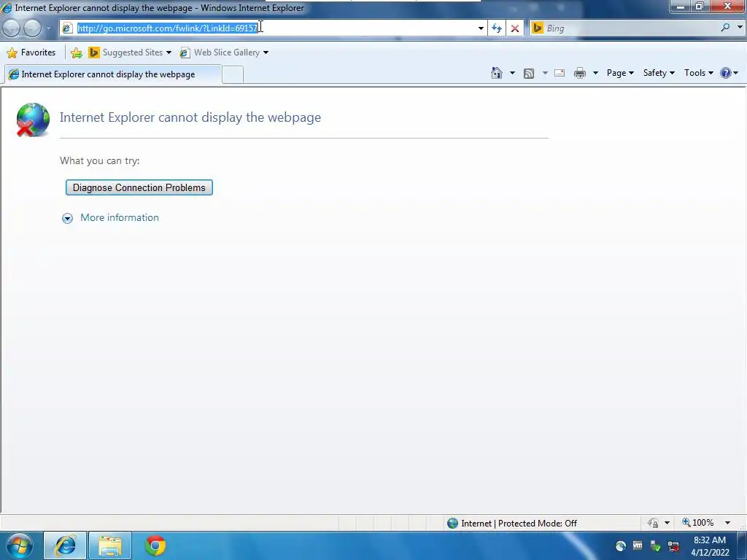Image resolution: width=747 pixels, height=560 pixels.
Task: Expand the More information arrow icon
Action: (x=67, y=218)
